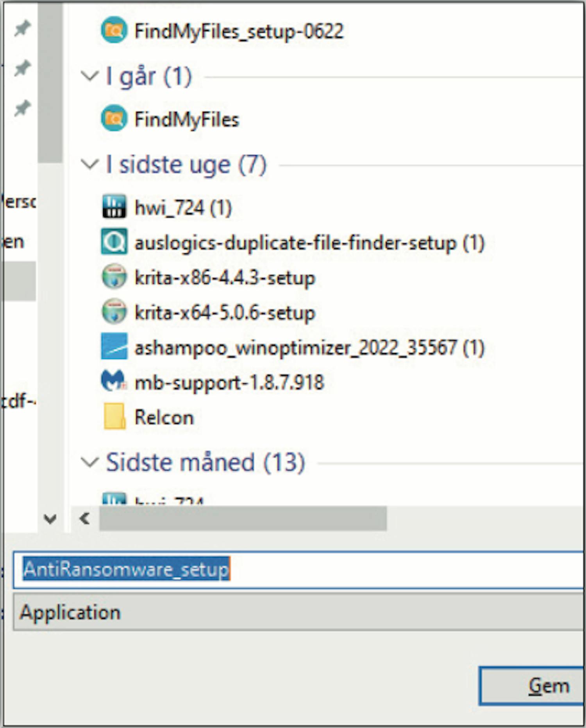Click the hwi_724 (1) file icon
The height and width of the screenshot is (728, 586).
tap(114, 206)
